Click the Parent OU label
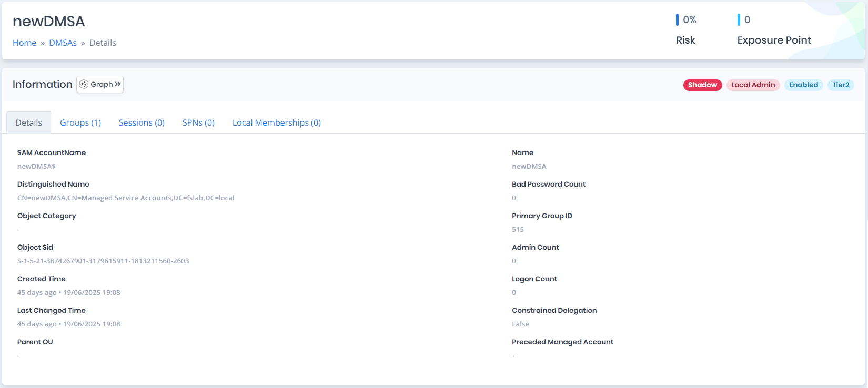 click(x=35, y=342)
